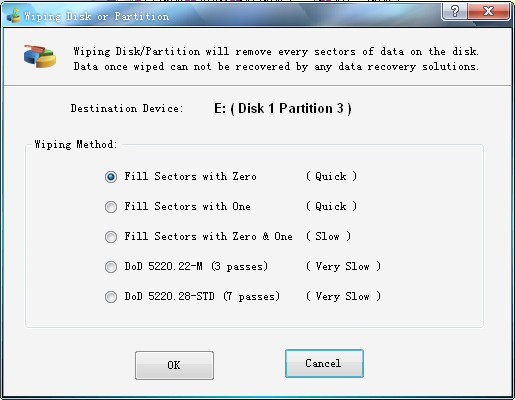515x400 pixels.
Task: Click the Wiping Disk or Partition title text
Action: coord(97,16)
